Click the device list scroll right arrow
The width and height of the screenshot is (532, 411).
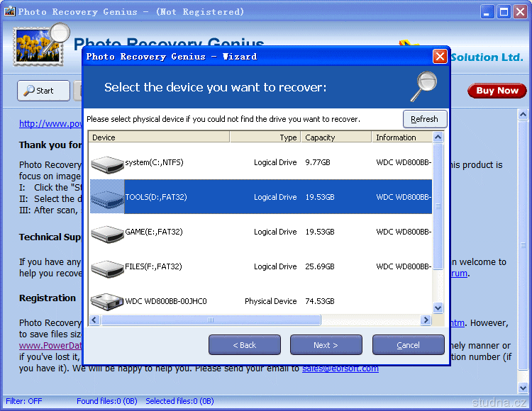coord(426,320)
